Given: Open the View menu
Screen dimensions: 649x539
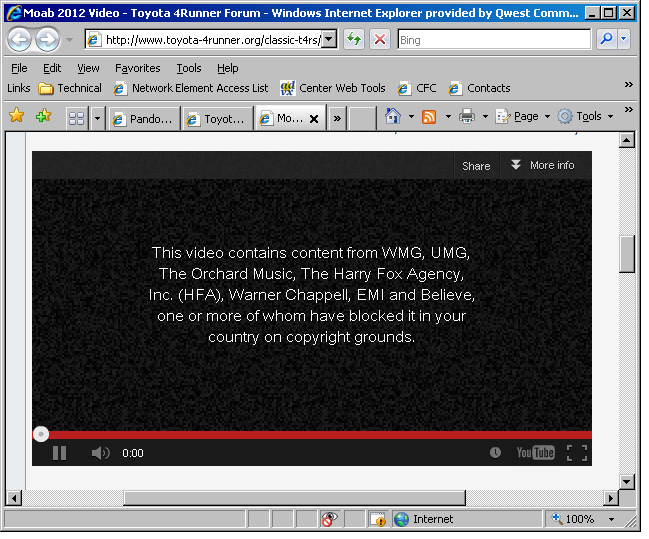Looking at the screenshot, I should (x=88, y=68).
